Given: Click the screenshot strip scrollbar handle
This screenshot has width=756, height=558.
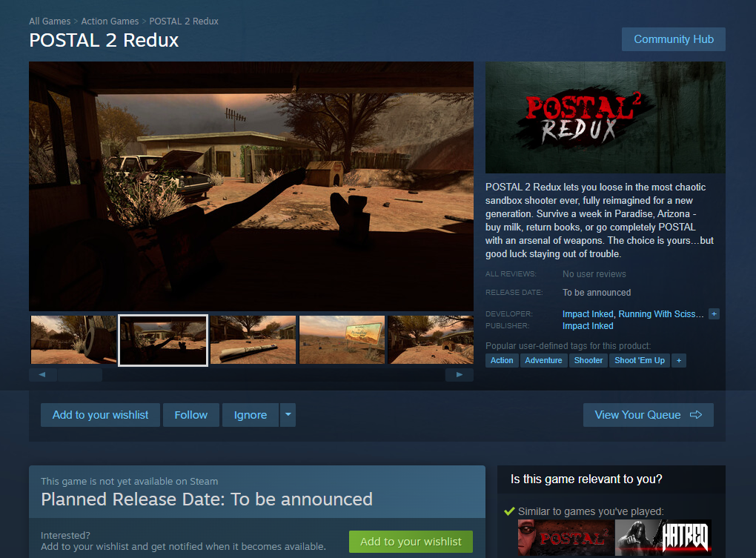Looking at the screenshot, I should [80, 375].
